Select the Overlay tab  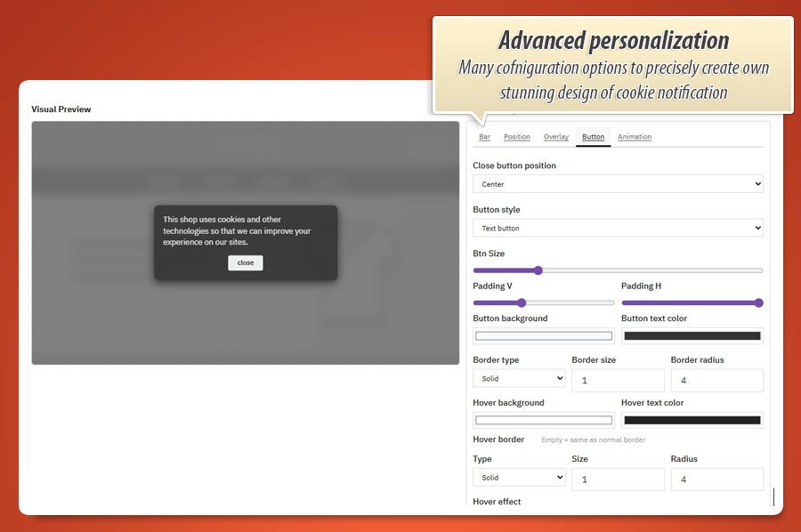(556, 137)
